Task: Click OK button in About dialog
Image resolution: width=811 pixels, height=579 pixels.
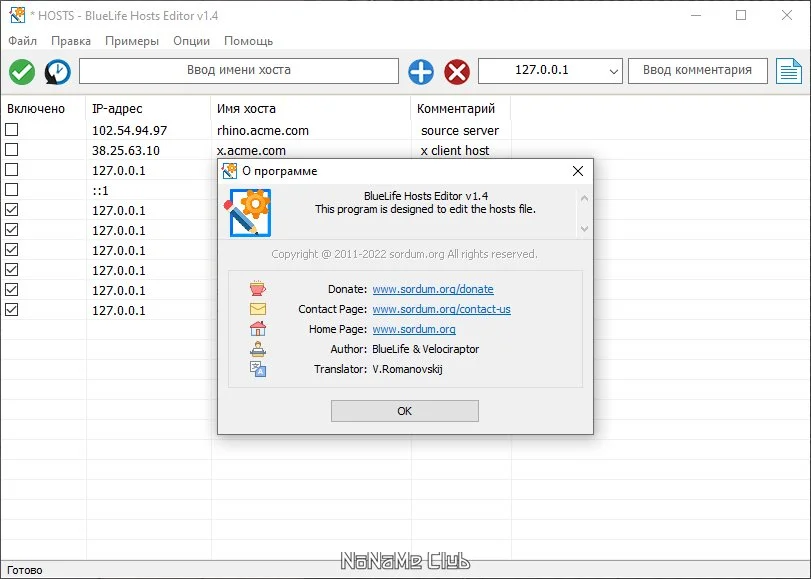Action: coord(404,411)
